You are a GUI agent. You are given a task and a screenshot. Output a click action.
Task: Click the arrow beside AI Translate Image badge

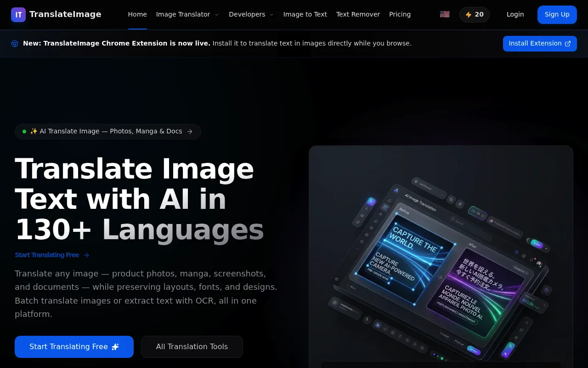click(190, 132)
